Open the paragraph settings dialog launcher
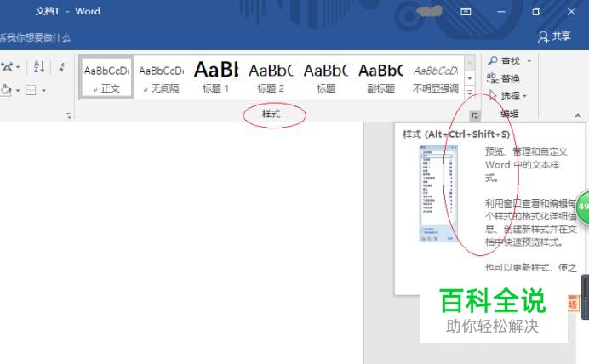This screenshot has width=589, height=364. pos(68,116)
